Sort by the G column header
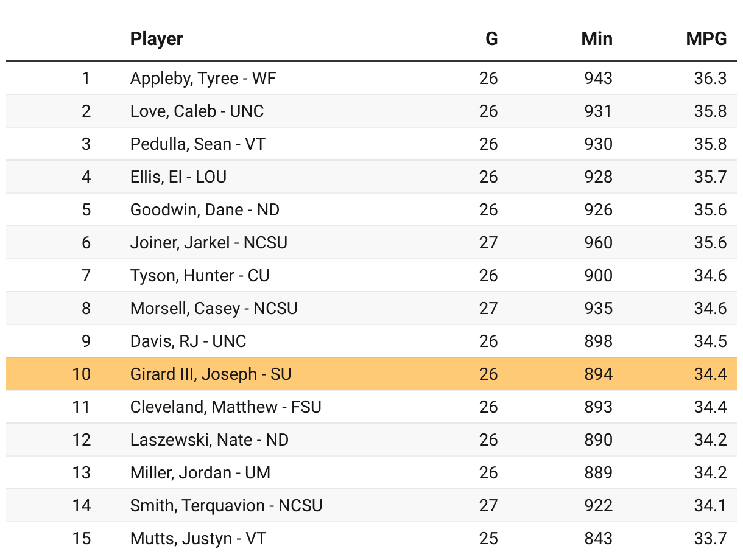This screenshot has width=743, height=560. [491, 39]
